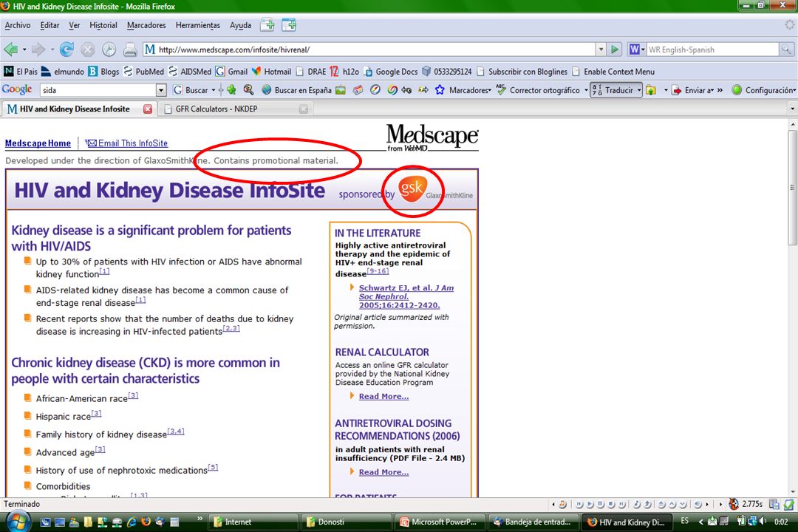798x532 pixels.
Task: Click the vertical scrollbar down arrow
Action: pos(793,492)
